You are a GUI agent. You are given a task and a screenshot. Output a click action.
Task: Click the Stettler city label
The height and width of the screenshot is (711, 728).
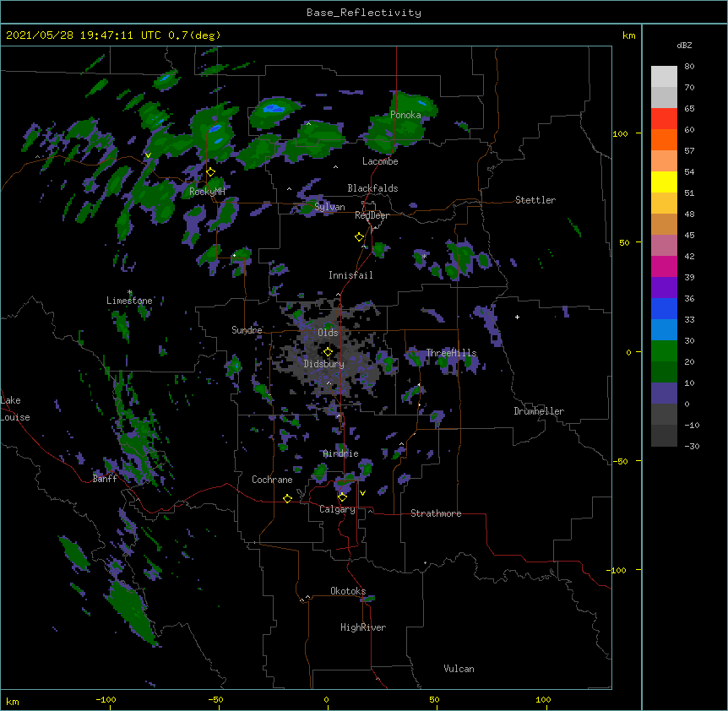(535, 200)
